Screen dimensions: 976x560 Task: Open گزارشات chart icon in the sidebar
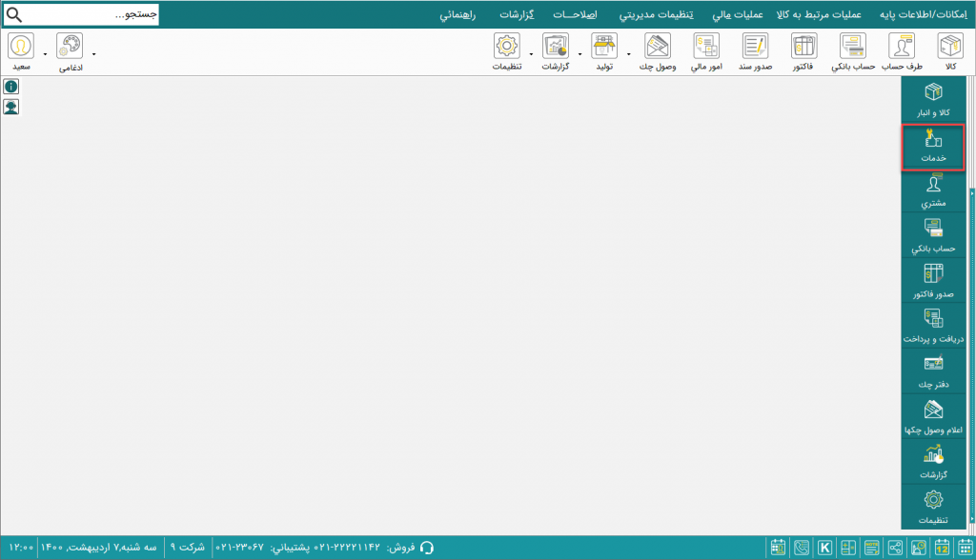click(x=933, y=462)
